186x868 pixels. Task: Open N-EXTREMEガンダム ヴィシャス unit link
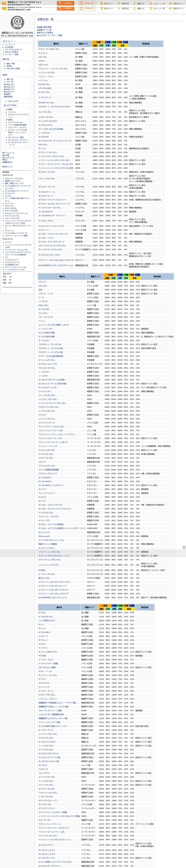[x=52, y=598]
